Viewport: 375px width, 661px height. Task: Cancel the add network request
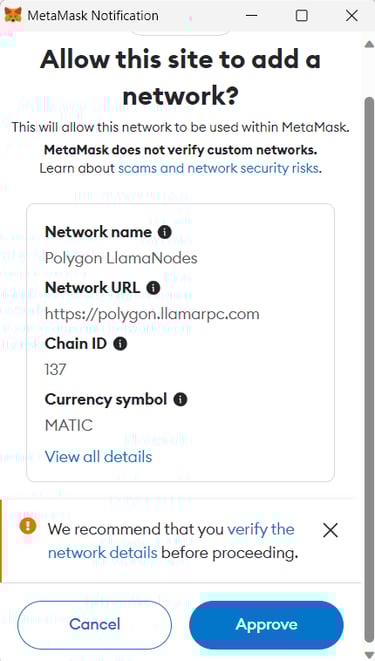[95, 624]
